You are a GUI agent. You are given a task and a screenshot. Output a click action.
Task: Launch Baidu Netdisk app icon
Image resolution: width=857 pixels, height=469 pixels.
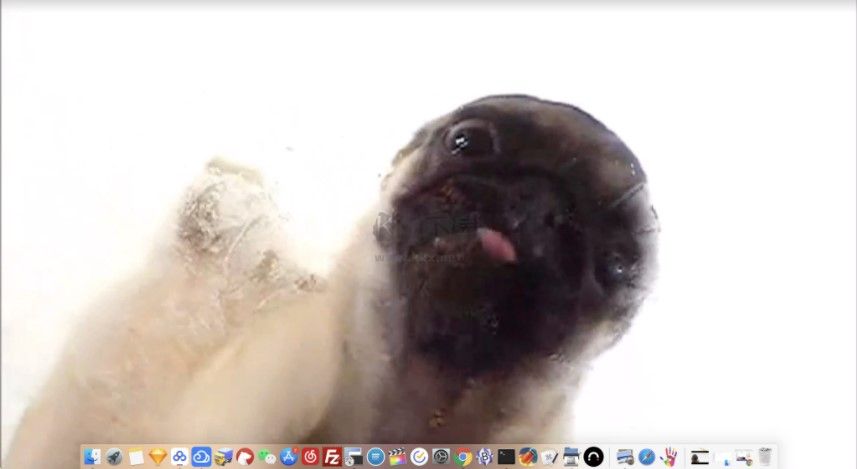[x=180, y=457]
